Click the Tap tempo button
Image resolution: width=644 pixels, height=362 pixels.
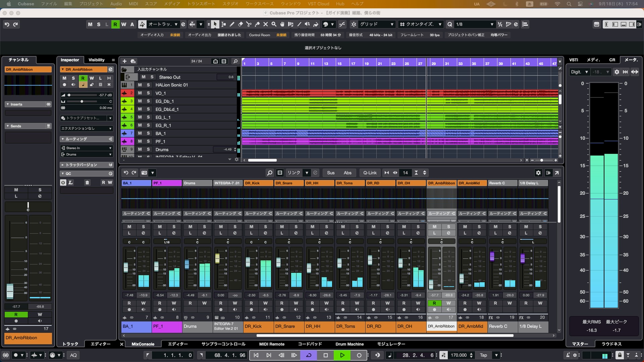point(483,355)
